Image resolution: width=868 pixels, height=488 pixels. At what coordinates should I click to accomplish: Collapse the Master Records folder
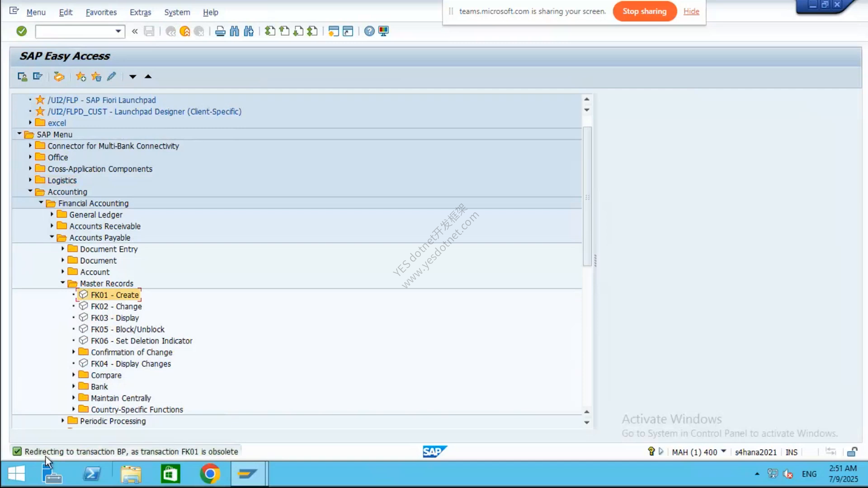63,283
